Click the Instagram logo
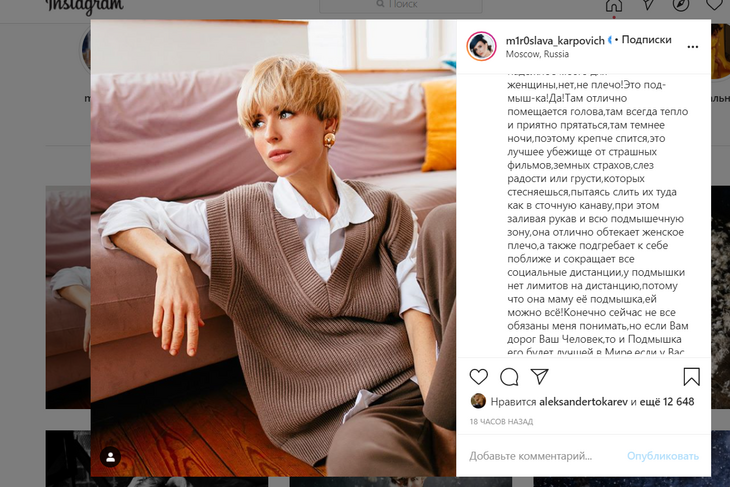 (x=85, y=6)
